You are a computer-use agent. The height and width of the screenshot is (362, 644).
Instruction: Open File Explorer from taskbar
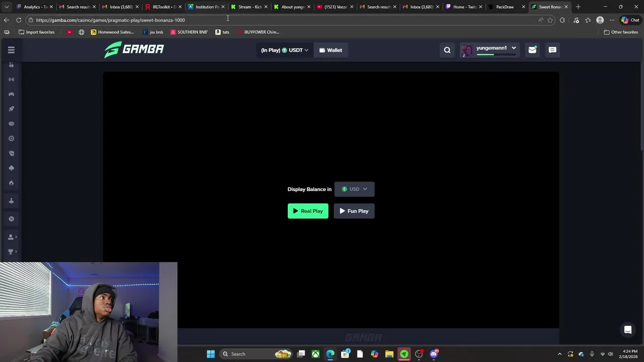[389, 354]
